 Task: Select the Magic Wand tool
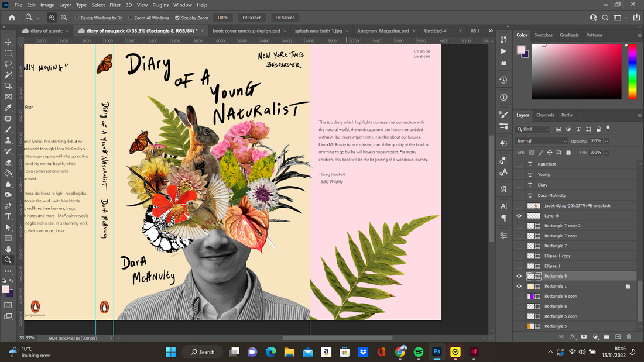[8, 75]
